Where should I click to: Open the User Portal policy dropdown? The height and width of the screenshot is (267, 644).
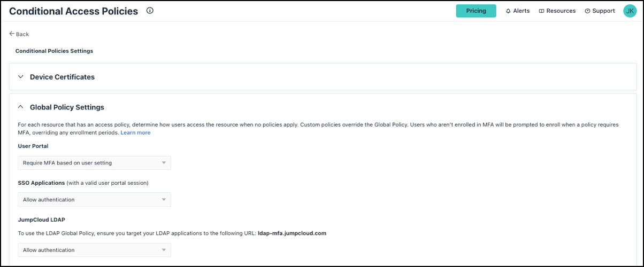94,163
